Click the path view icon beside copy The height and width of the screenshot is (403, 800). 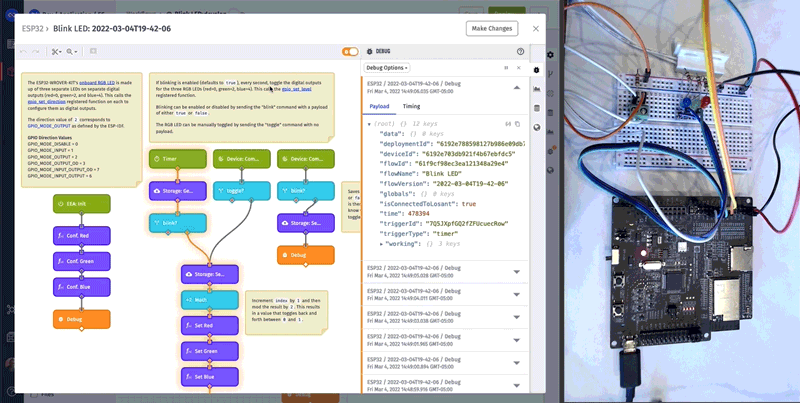[508, 124]
